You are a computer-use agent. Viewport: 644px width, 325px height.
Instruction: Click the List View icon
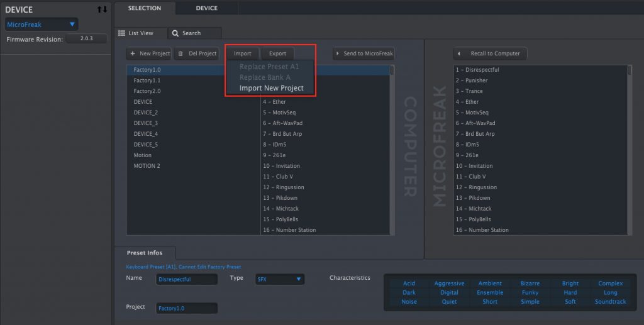122,33
